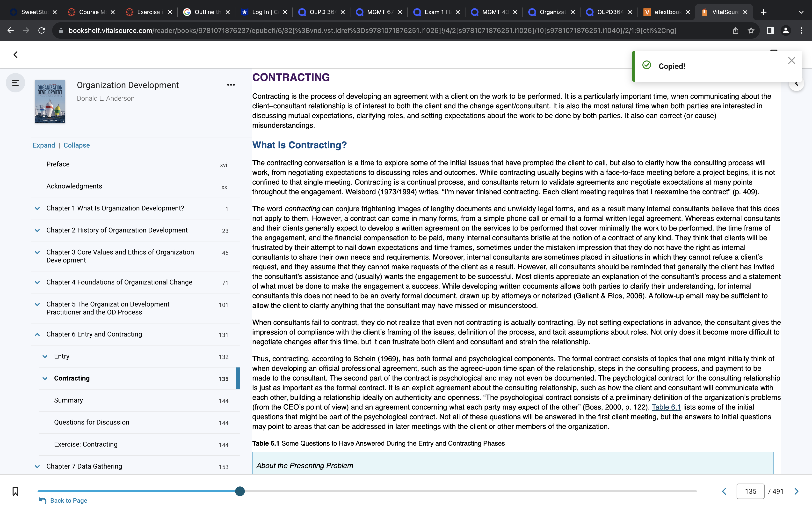Go to next page arrow
Viewport: 812px width, 508px height.
(x=797, y=492)
